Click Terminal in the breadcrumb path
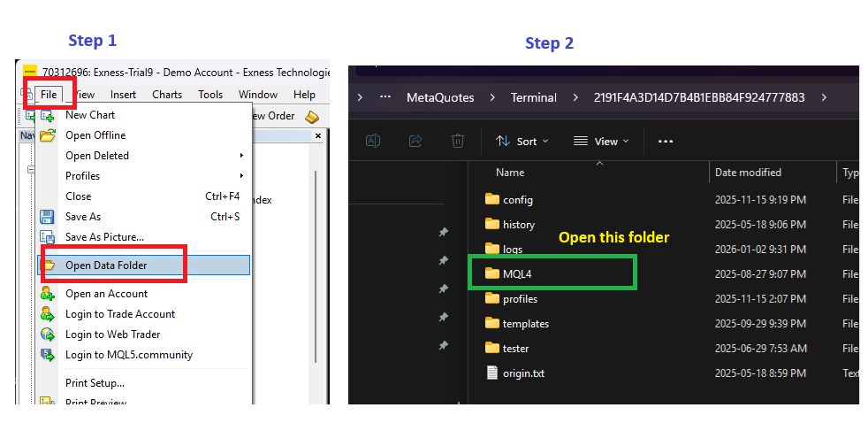Image resolution: width=868 pixels, height=423 pixels. click(x=533, y=97)
